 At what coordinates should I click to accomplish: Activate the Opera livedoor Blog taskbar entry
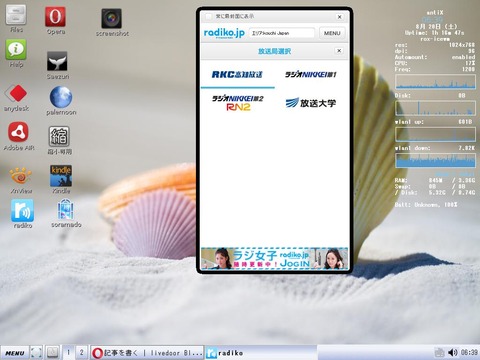point(147,353)
